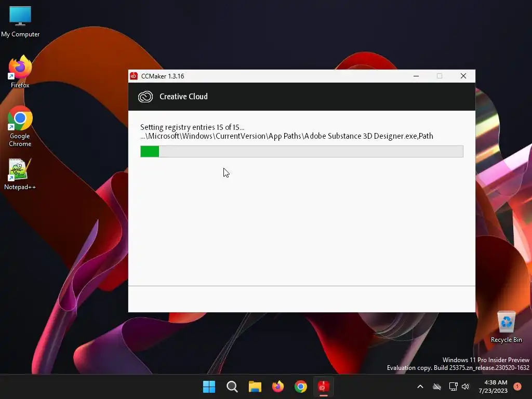
Task: Show hidden system tray icons
Action: pyautogui.click(x=420, y=387)
